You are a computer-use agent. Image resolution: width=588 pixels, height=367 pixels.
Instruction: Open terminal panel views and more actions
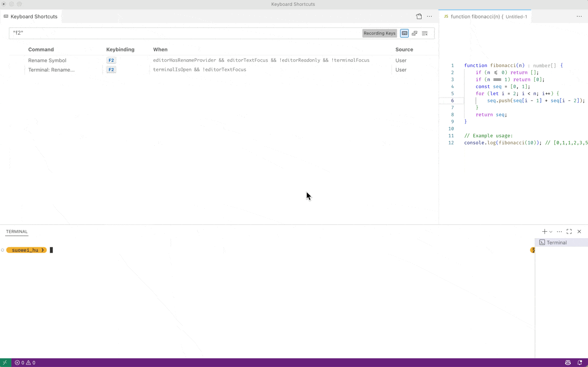coord(560,231)
